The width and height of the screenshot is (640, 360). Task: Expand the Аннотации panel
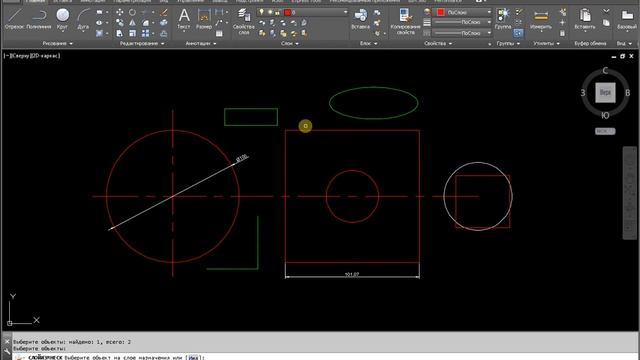(x=201, y=43)
